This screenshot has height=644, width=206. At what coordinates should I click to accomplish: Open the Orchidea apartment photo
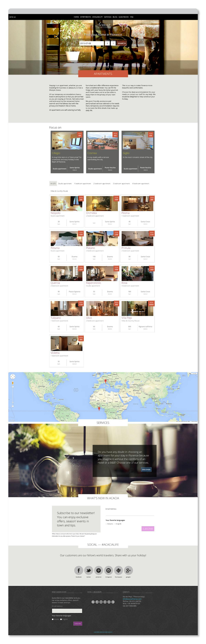[102, 203]
